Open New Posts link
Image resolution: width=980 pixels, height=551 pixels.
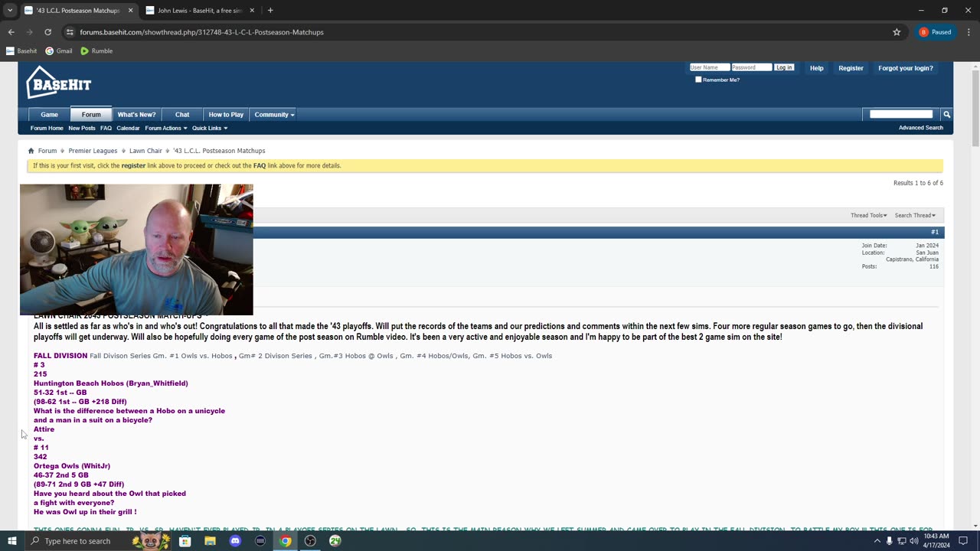pyautogui.click(x=82, y=128)
